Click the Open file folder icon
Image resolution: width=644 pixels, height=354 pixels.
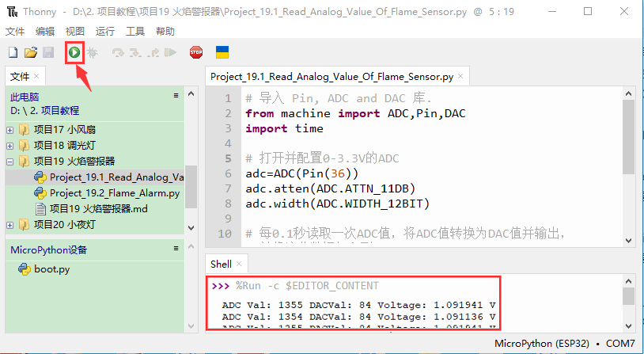click(30, 53)
